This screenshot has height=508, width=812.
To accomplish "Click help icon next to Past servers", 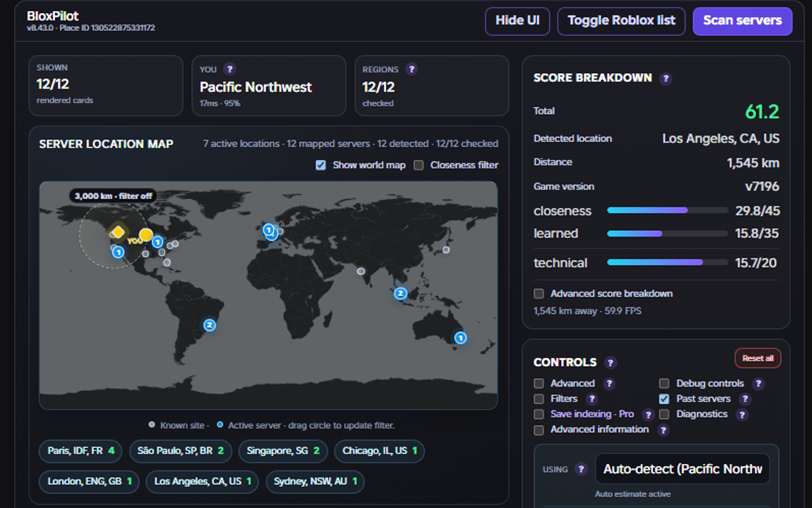I will [x=745, y=399].
